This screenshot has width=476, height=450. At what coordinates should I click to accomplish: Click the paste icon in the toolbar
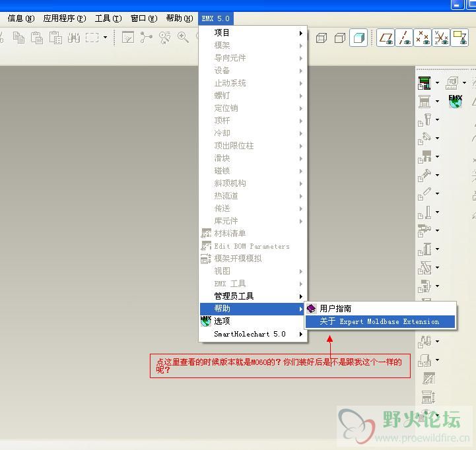tap(37, 38)
